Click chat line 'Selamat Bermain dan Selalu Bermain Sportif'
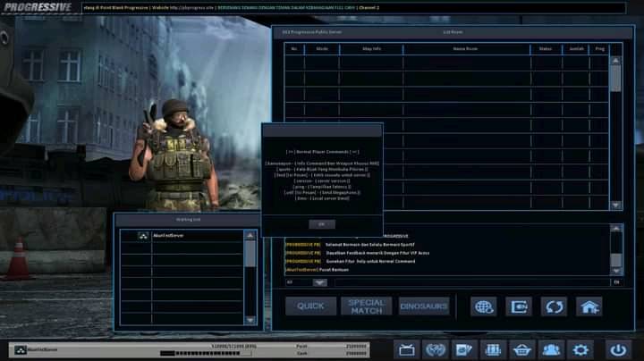This screenshot has height=361, width=644. (369, 245)
